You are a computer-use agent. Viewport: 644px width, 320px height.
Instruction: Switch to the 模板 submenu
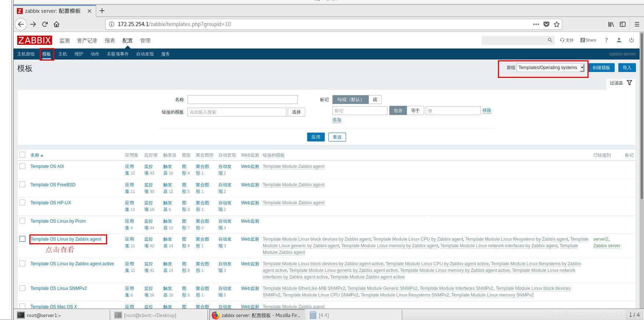coord(47,54)
